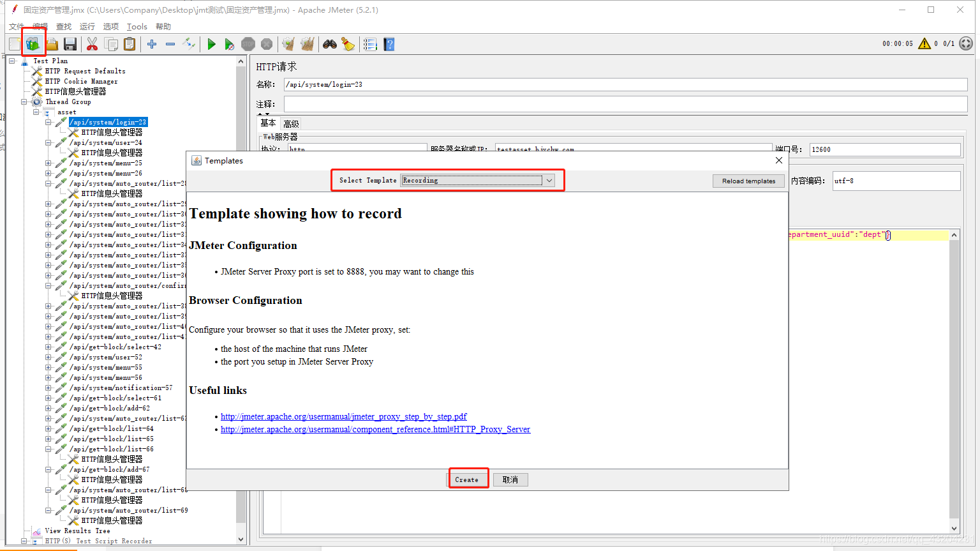
Task: Open the 选项 menu
Action: pos(111,26)
